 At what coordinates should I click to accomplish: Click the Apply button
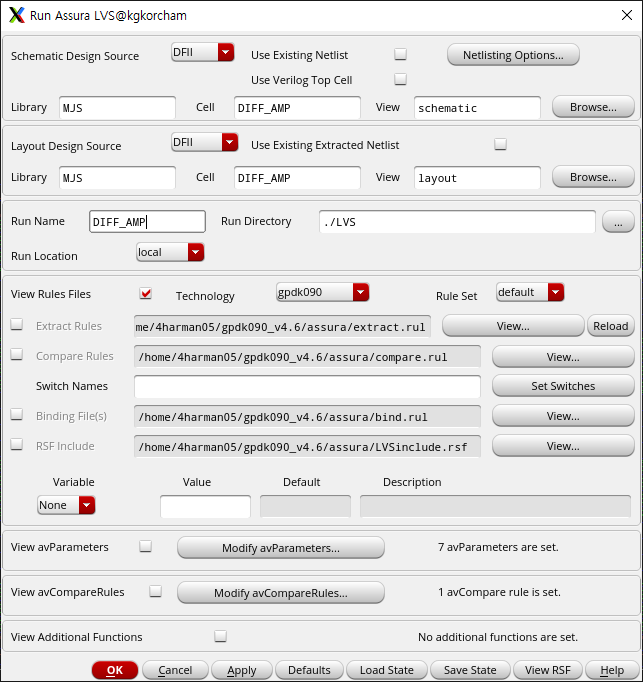(x=241, y=670)
